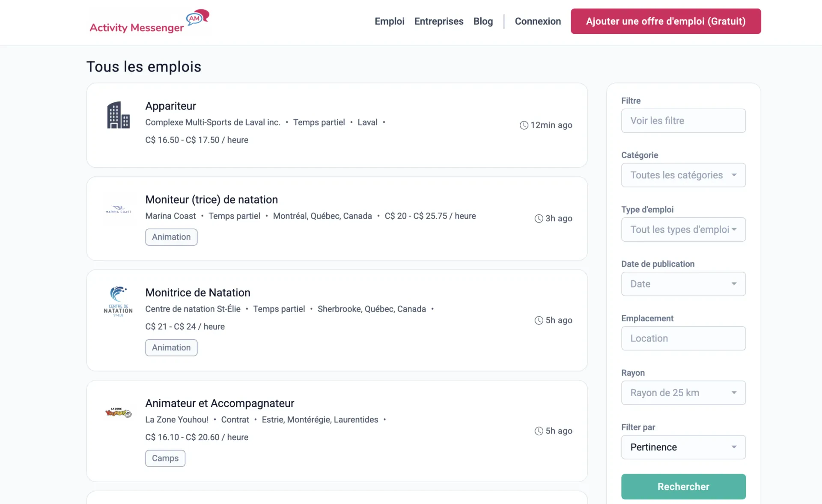Click the 'Tous les emplois' heading
This screenshot has height=504, width=822.
(144, 67)
